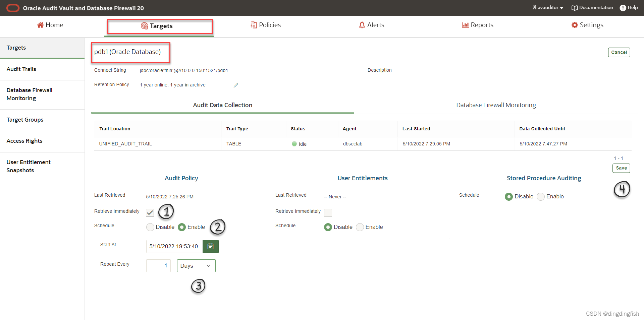Toggle User Entitlements Retrieve Immediately checkbox
This screenshot has height=320, width=644.
point(328,212)
